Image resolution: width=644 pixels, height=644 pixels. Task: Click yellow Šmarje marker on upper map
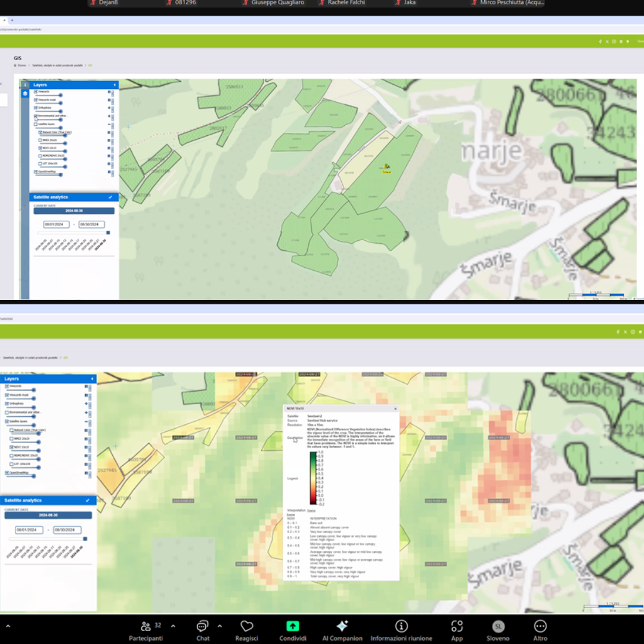coord(386,168)
